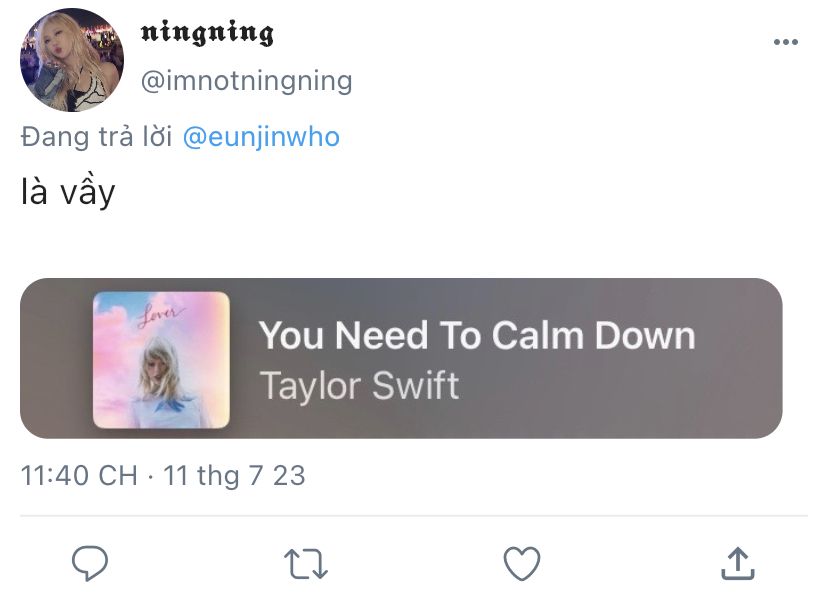This screenshot has width=828, height=608.
Task: Open the Lover album cover thumbnail
Action: click(x=161, y=360)
